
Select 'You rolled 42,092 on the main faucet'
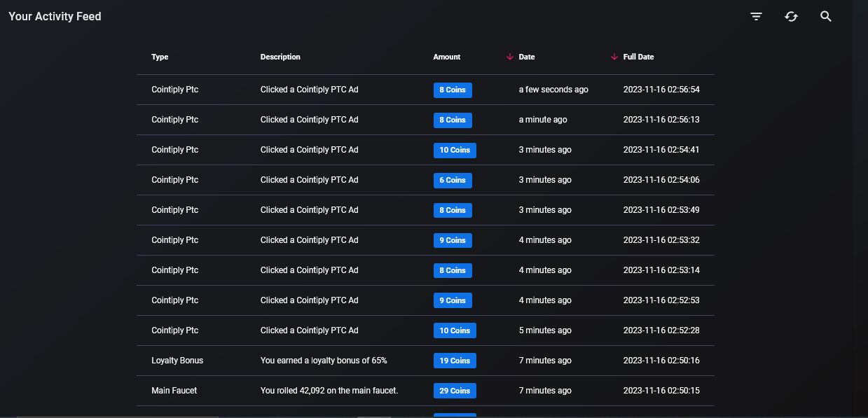tap(329, 391)
